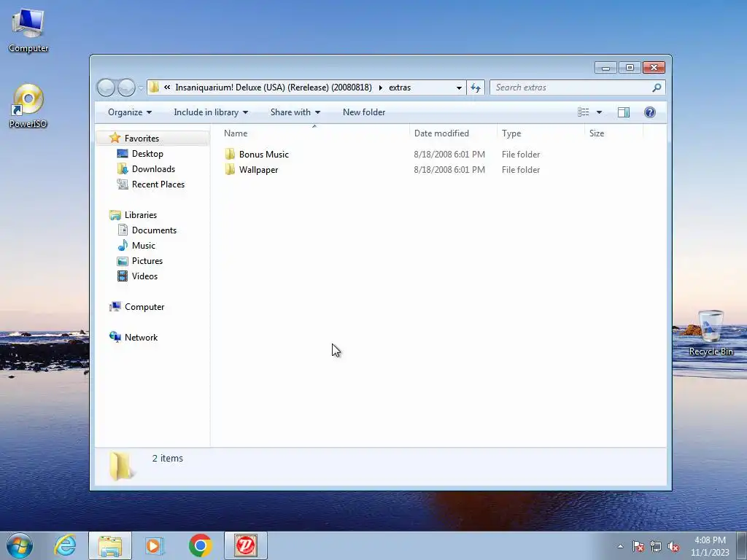The image size is (747, 560).
Task: Open the Organize menu
Action: pyautogui.click(x=130, y=112)
